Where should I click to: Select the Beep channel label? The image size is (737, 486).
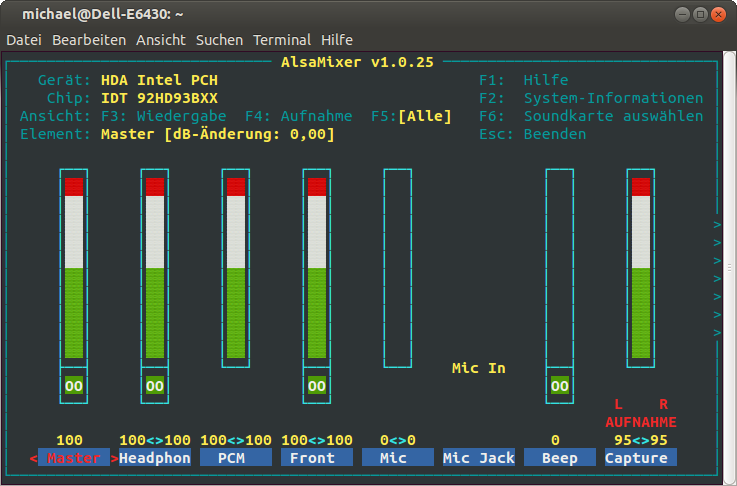coord(559,458)
